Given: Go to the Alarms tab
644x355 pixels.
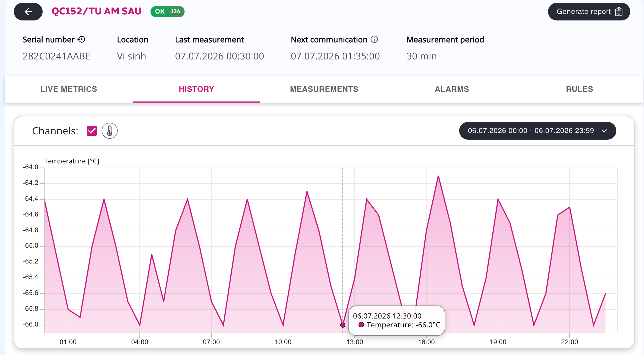Looking at the screenshot, I should (x=452, y=89).
